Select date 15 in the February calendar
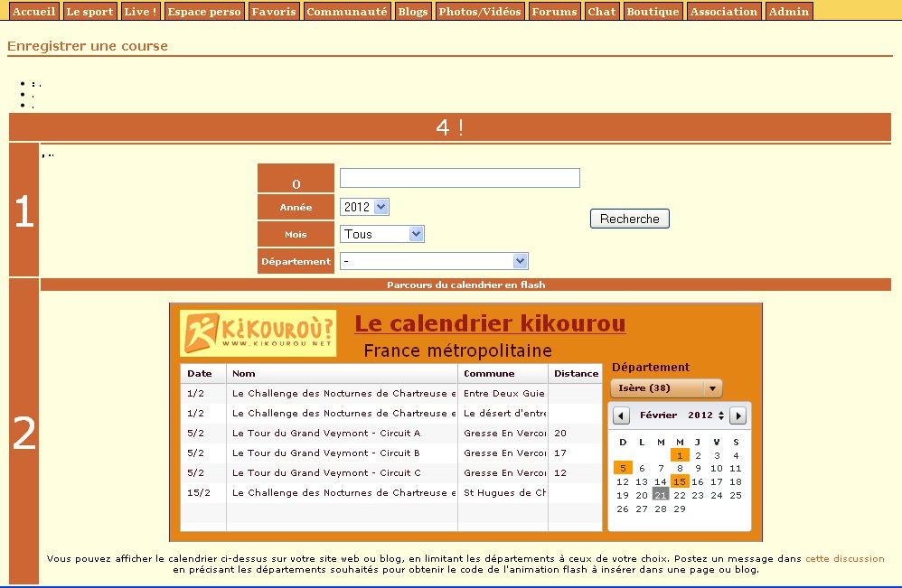Viewport: 902px width, 588px height. point(680,481)
